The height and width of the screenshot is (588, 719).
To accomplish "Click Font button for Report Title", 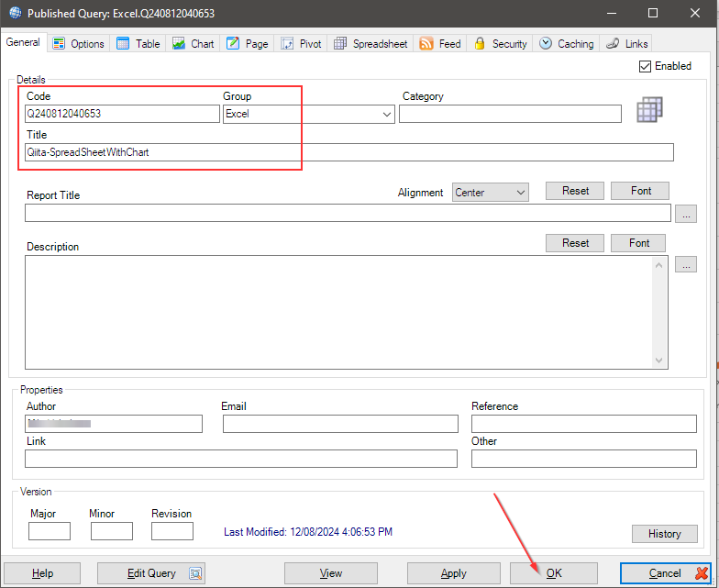I will coord(640,191).
